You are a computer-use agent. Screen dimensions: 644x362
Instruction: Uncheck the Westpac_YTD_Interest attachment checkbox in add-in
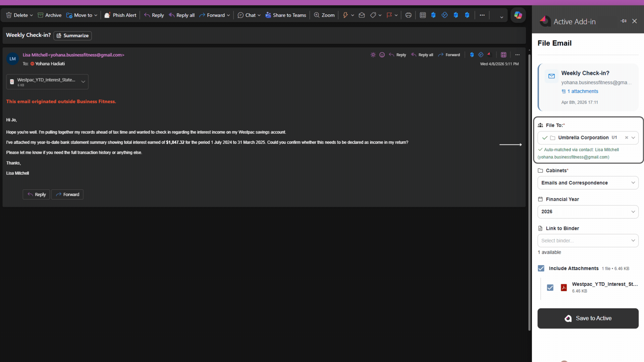pos(550,288)
